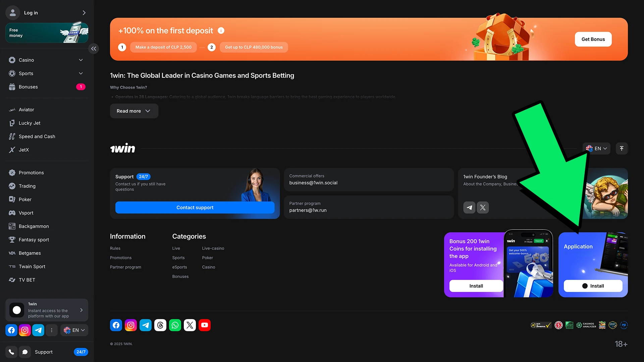Click Free money banner
This screenshot has height=362, width=644.
pos(47,33)
